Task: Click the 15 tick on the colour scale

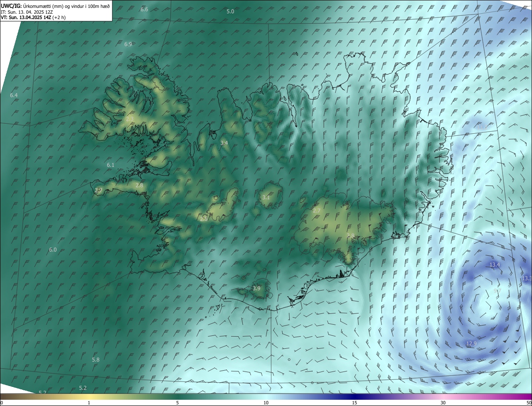Action: pos(355,403)
